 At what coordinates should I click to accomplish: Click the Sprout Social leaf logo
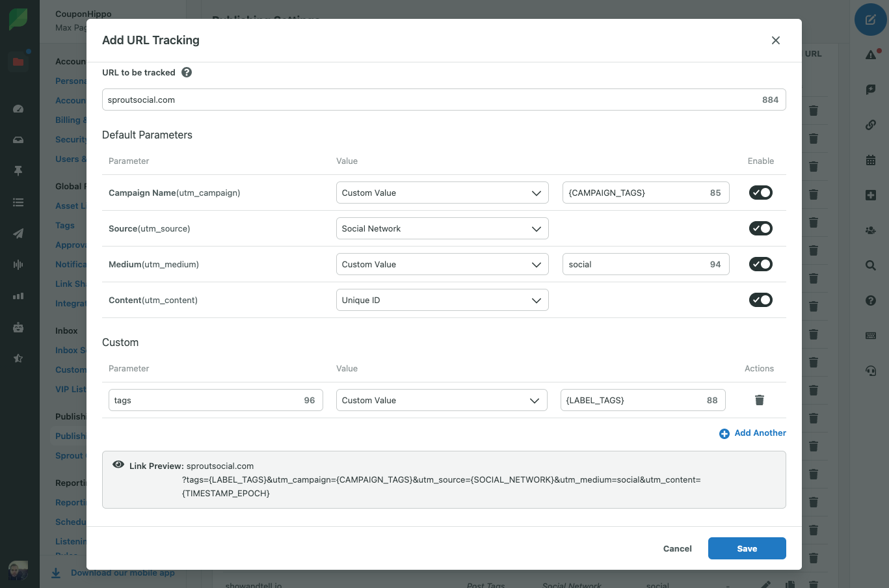tap(18, 20)
